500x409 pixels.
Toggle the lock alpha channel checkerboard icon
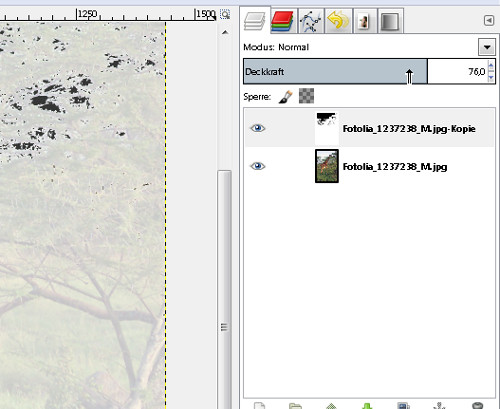(x=306, y=96)
